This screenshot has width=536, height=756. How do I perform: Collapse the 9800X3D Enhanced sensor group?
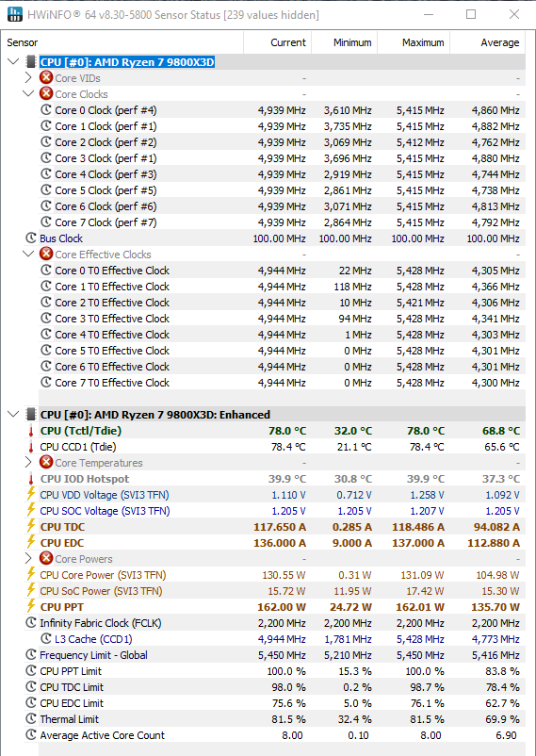[x=13, y=414]
